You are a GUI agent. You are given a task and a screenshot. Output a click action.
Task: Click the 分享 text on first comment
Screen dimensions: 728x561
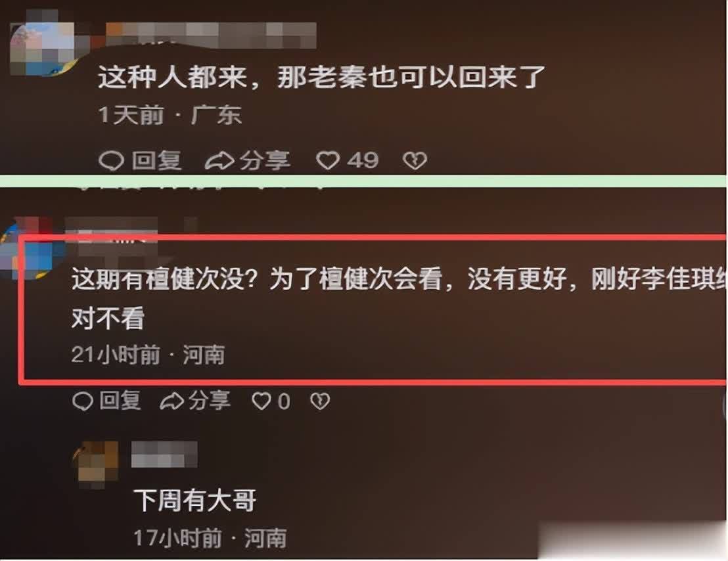[x=265, y=161]
